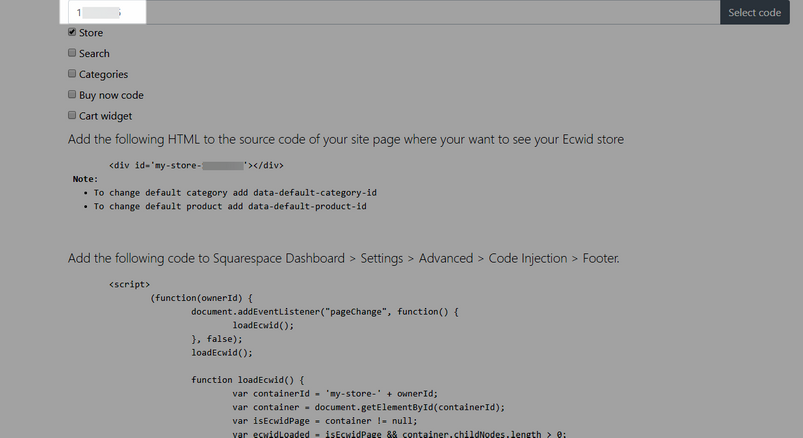Click the opening <script> tag line
The height and width of the screenshot is (438, 803).
click(129, 284)
